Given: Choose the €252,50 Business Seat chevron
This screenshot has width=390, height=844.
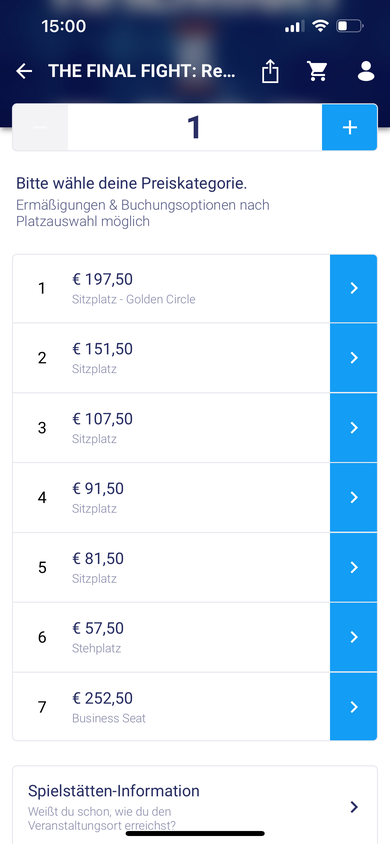Looking at the screenshot, I should click(x=353, y=707).
